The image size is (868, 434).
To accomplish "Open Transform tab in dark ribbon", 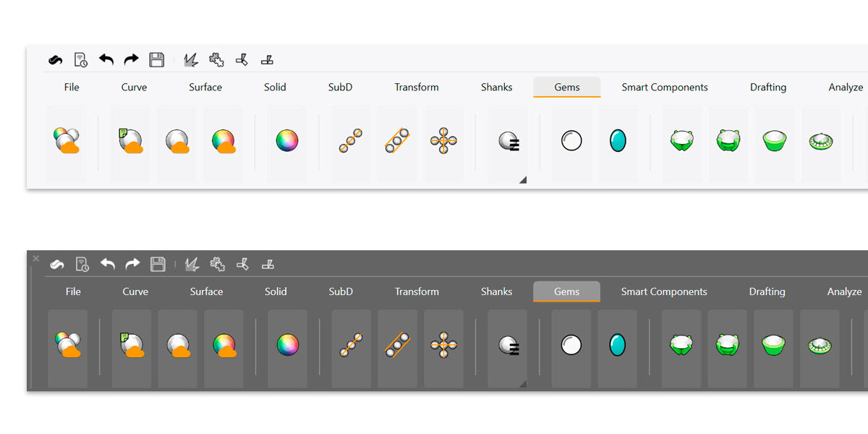I will 417,292.
